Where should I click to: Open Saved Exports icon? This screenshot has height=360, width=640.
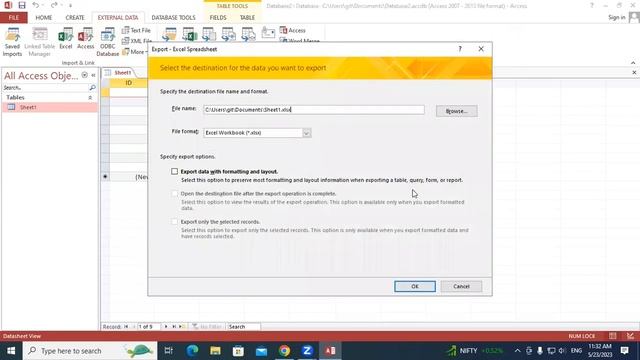click(x=169, y=34)
